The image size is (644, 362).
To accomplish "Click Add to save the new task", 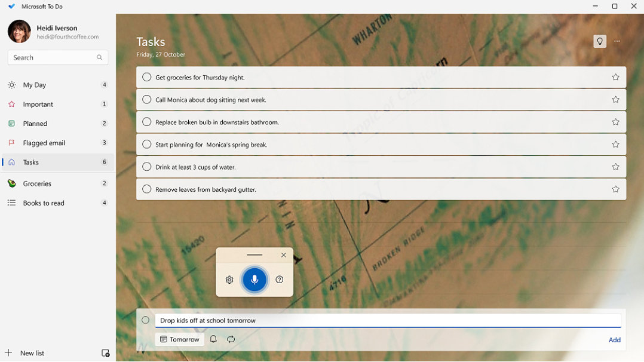I will pos(614,340).
